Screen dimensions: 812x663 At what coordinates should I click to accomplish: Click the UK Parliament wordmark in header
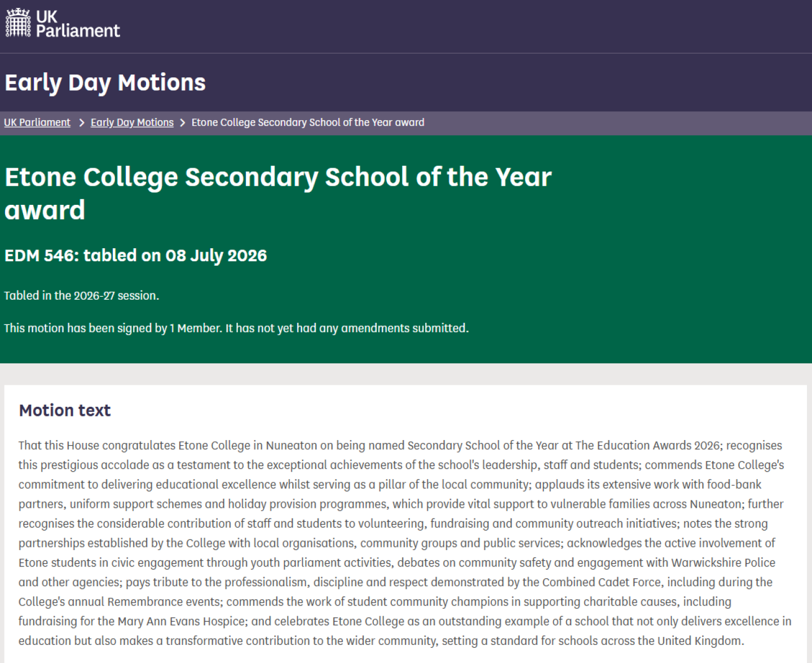[x=78, y=24]
